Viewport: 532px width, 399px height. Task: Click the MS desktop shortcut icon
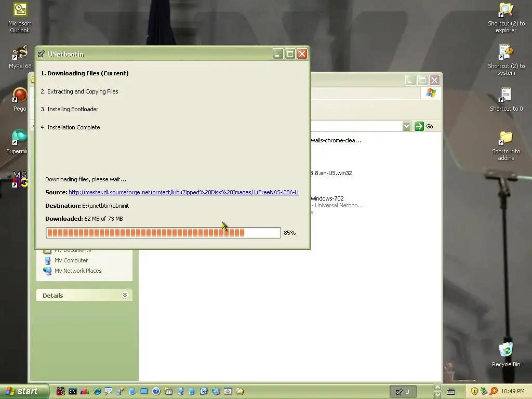click(x=20, y=179)
